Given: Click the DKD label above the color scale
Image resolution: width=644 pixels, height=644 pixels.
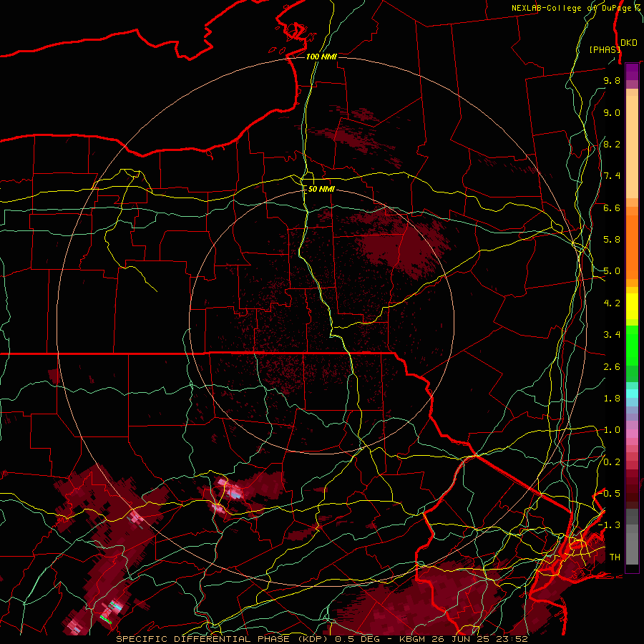Looking at the screenshot, I should (x=628, y=43).
